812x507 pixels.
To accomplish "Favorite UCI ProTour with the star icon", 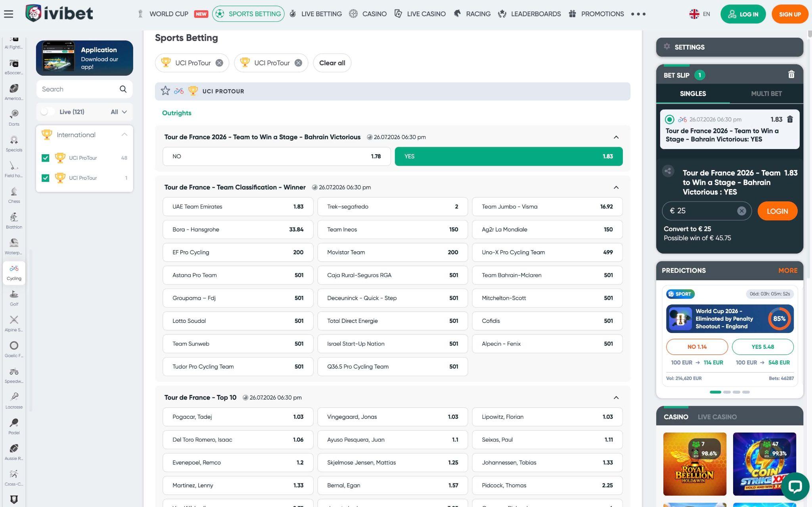I will tap(165, 91).
